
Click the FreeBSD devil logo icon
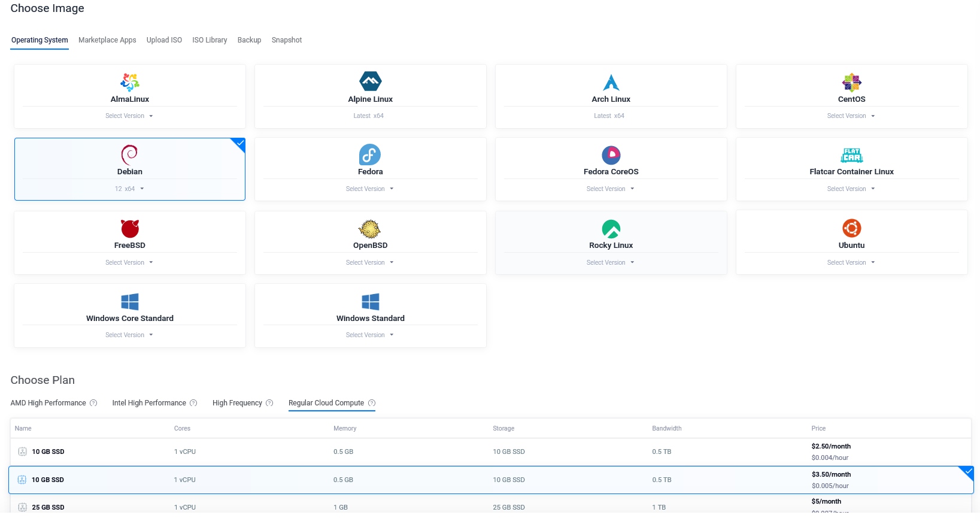[x=130, y=228]
